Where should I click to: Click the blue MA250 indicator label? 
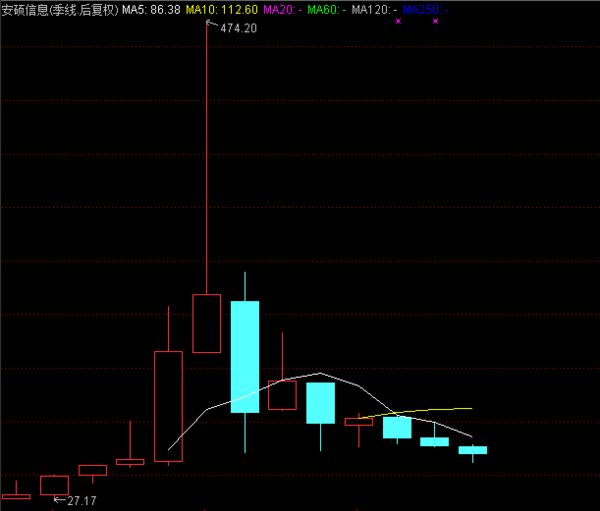point(425,10)
